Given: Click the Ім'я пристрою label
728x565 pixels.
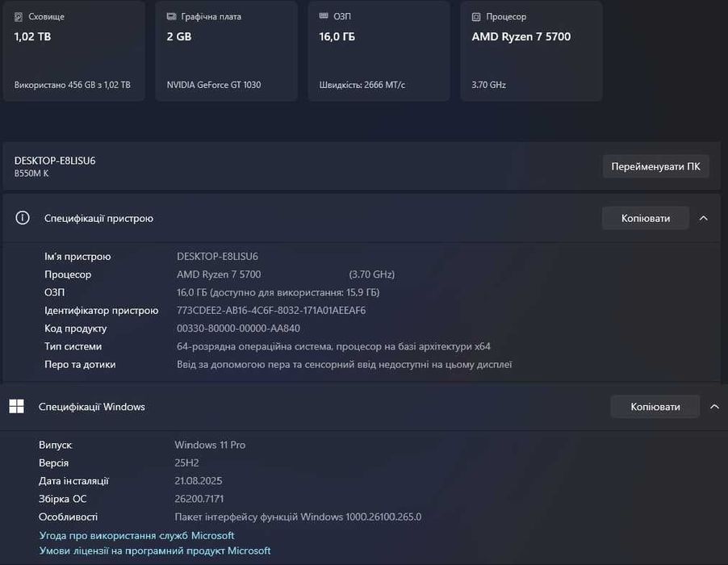Looking at the screenshot, I should 77,257.
